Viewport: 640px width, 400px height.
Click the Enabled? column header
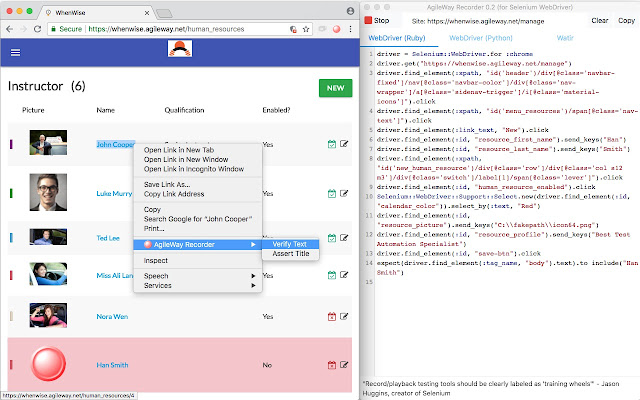(276, 110)
